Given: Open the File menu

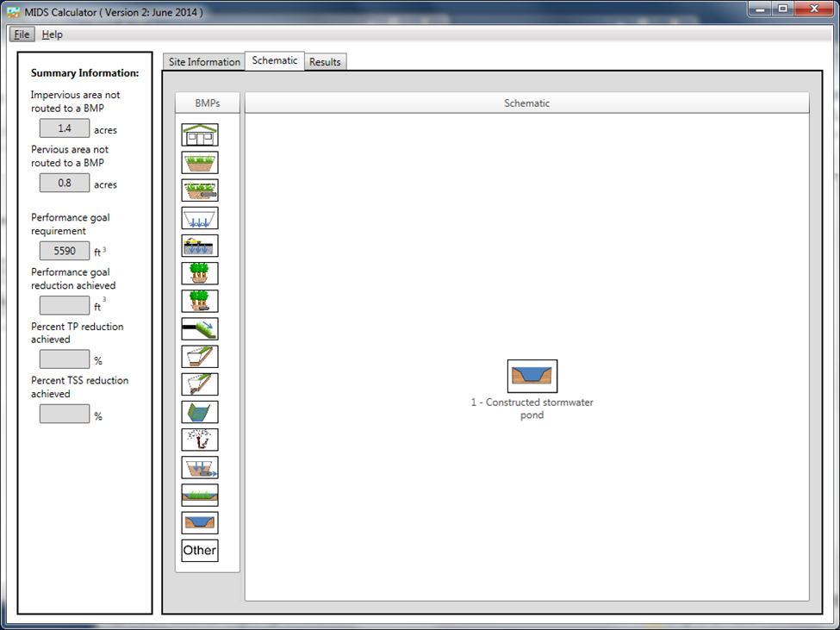Looking at the screenshot, I should [x=22, y=34].
